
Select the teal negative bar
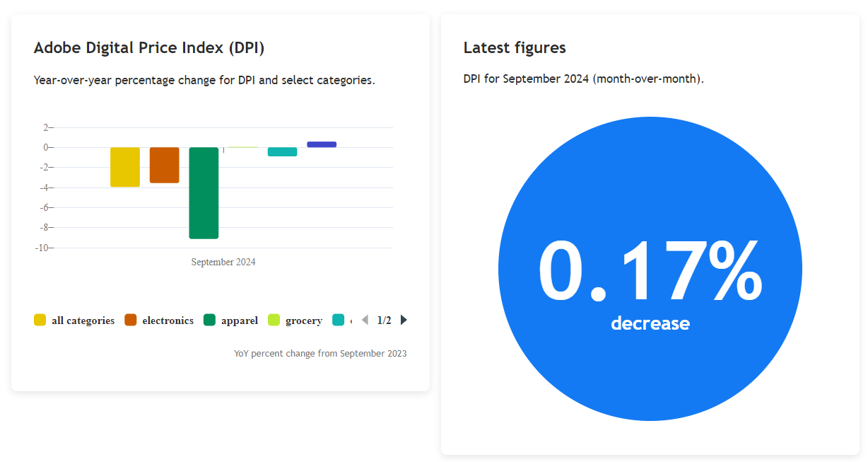282,151
